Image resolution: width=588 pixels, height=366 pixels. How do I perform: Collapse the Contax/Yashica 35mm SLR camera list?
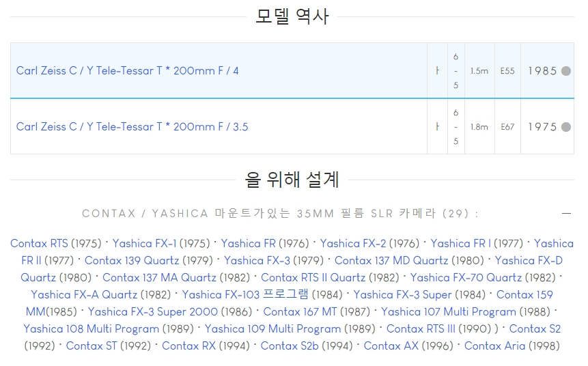[x=566, y=214]
